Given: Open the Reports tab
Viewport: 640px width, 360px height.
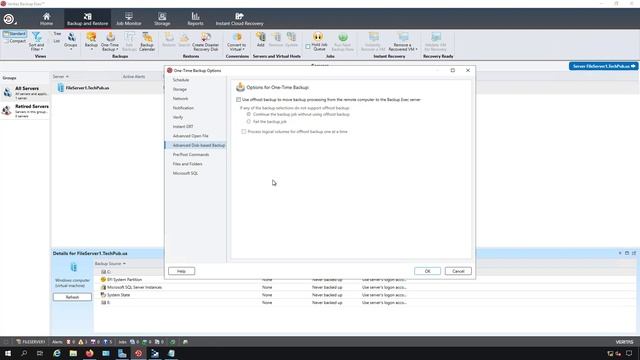Looking at the screenshot, I should [195, 19].
